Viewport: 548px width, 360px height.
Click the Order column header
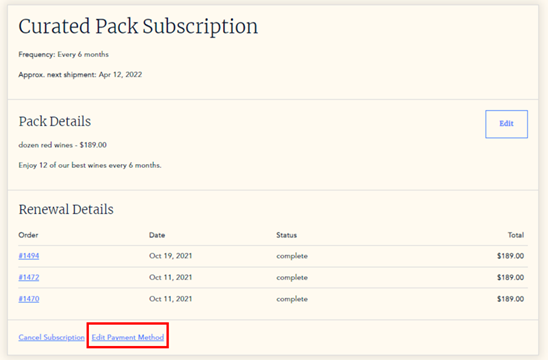(28, 235)
